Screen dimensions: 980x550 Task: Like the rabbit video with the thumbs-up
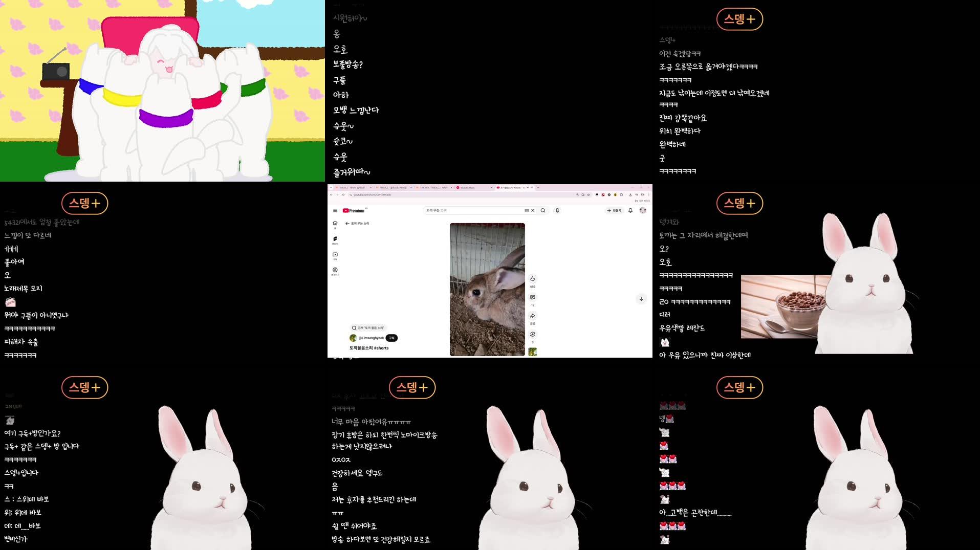coord(533,279)
